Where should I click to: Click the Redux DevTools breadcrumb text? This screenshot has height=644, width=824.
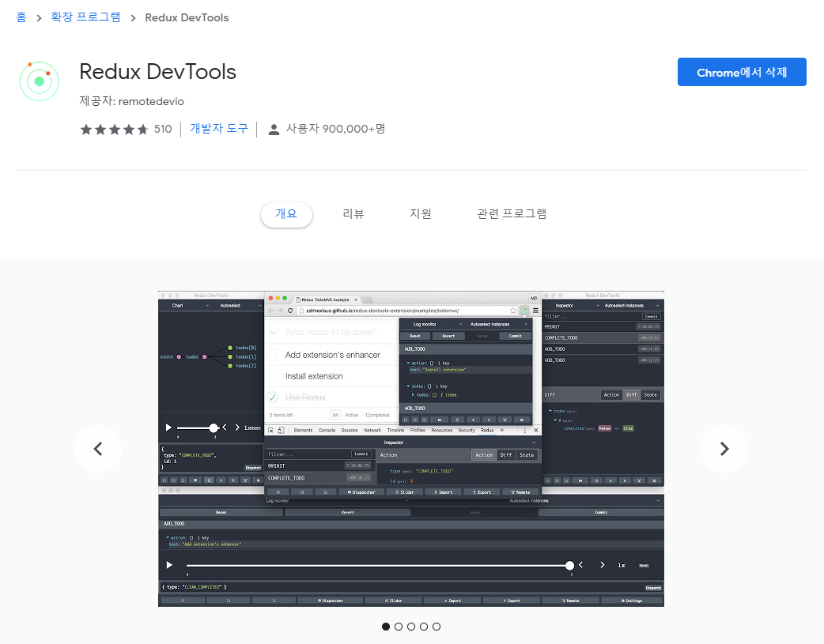[x=187, y=18]
